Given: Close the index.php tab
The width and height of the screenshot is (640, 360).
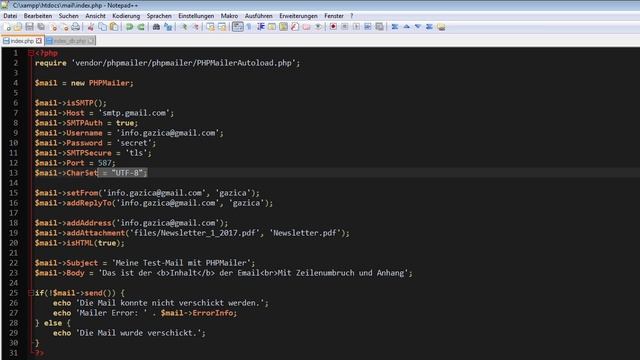Looking at the screenshot, I should coord(39,41).
